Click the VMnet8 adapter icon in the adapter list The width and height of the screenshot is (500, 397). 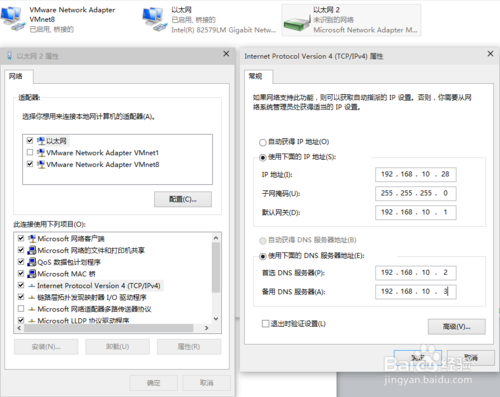[x=41, y=164]
